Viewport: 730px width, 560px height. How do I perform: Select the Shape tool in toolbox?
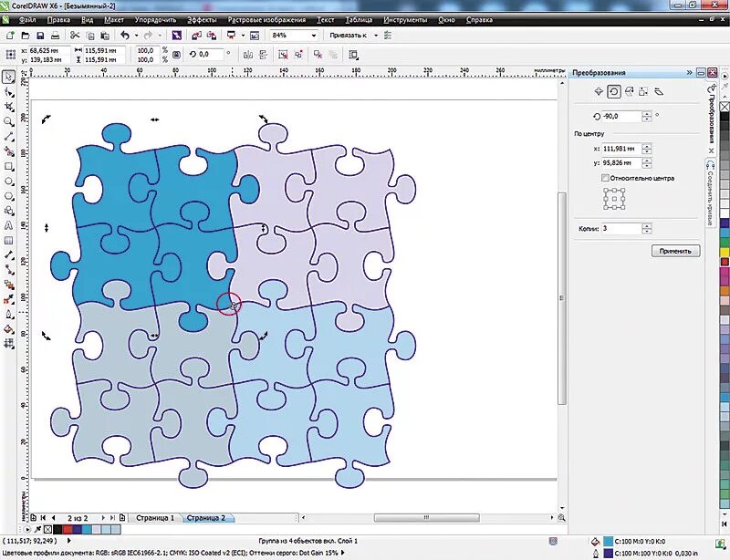coord(8,92)
